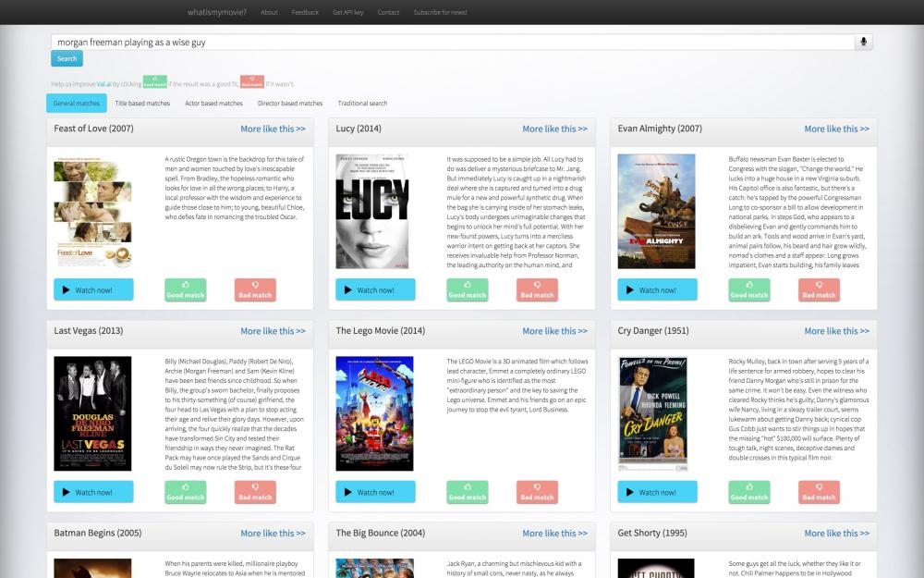Viewport: 924px width, 578px height.
Task: Mark Lucy as Bad match
Action: click(537, 290)
